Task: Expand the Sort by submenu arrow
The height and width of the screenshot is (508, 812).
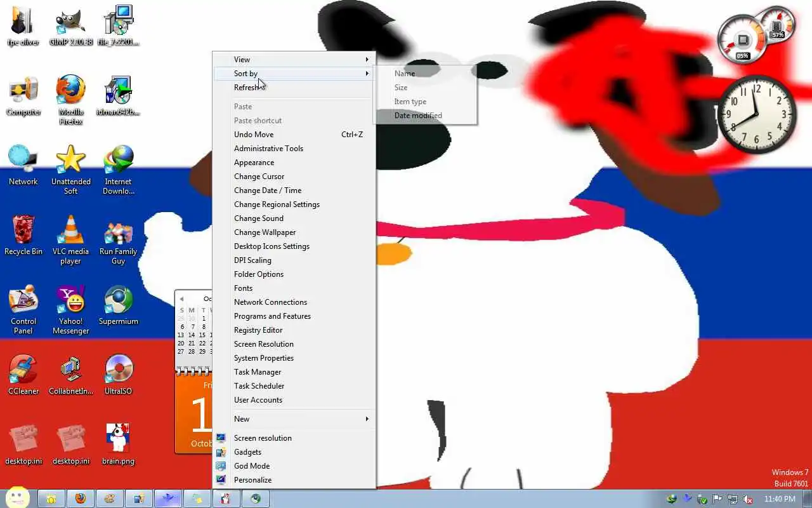Action: 367,74
